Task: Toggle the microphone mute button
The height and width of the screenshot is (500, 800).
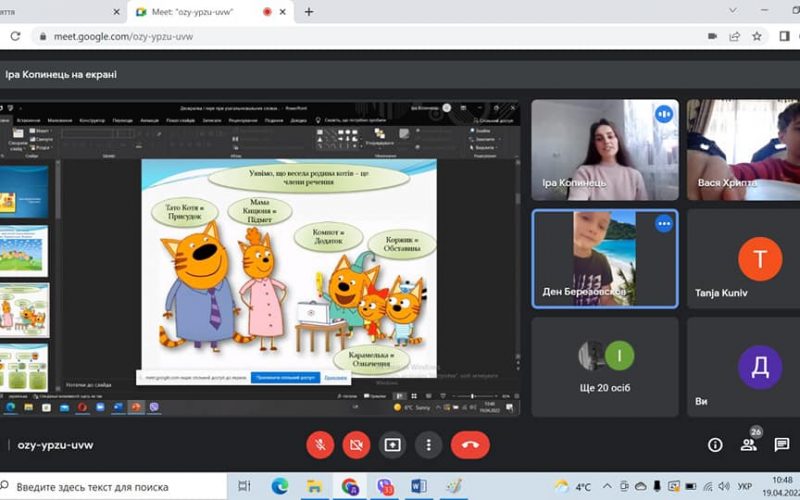Action: (x=320, y=445)
